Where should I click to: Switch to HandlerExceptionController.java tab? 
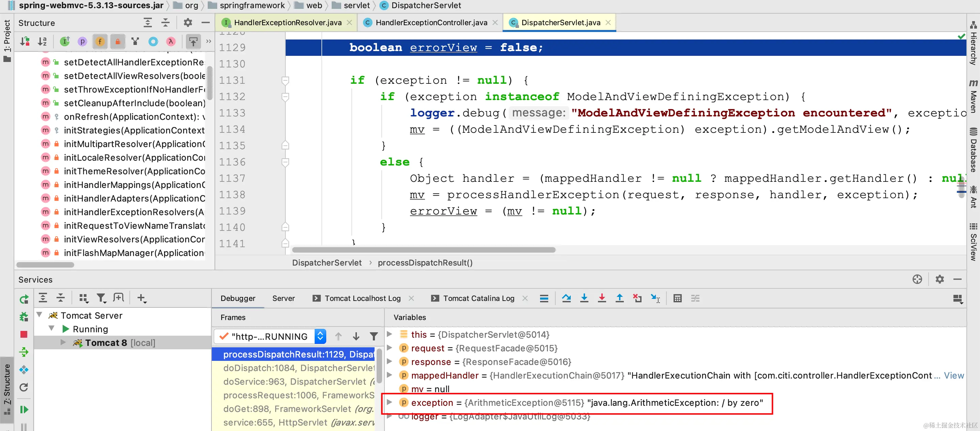[x=431, y=22]
